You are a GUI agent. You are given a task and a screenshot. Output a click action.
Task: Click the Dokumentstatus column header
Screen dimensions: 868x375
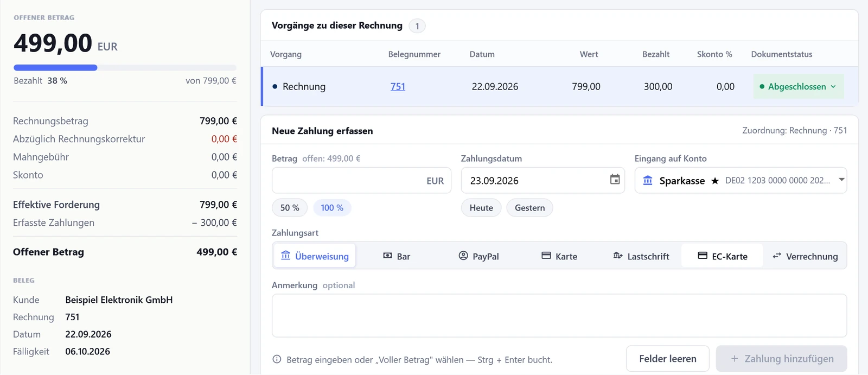click(782, 54)
